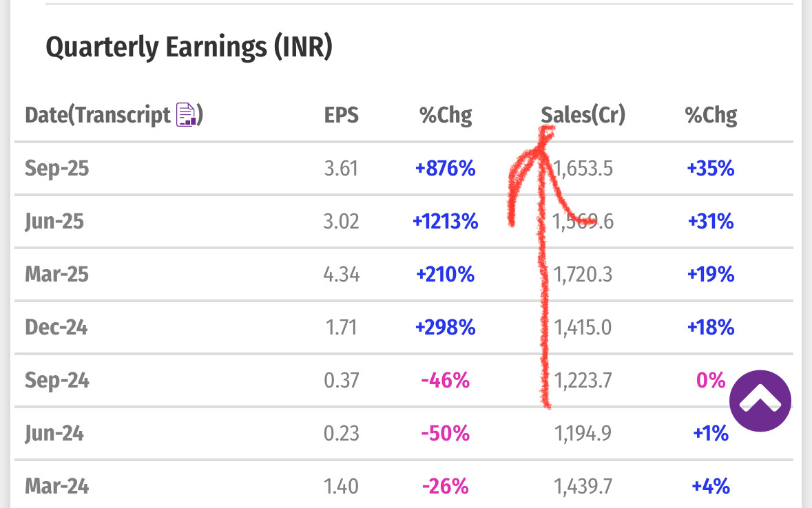Select the Dec-24 quarter date
The height and width of the screenshot is (508, 812).
pyautogui.click(x=56, y=328)
